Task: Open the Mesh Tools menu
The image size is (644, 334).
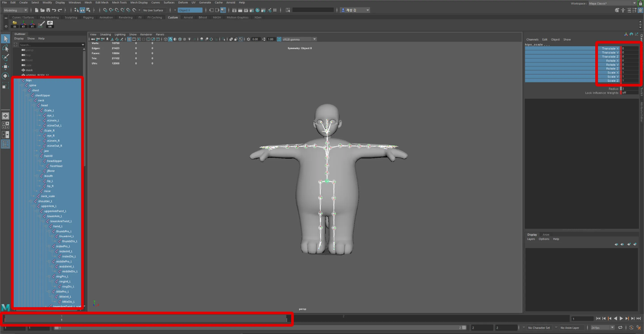Action: (x=119, y=2)
